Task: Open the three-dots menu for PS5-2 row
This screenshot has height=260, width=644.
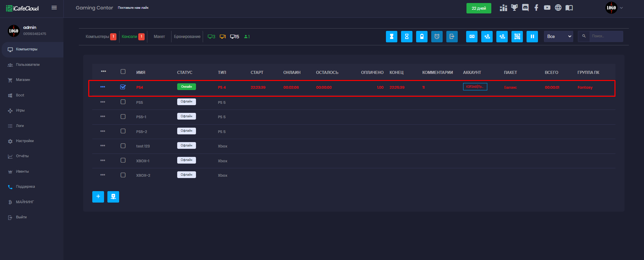Action: coord(103,131)
